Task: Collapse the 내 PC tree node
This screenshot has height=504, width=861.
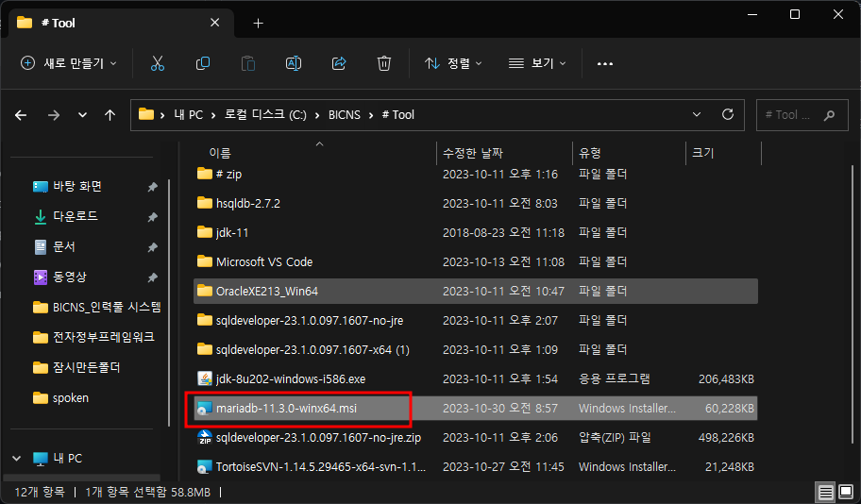Action: [x=16, y=459]
